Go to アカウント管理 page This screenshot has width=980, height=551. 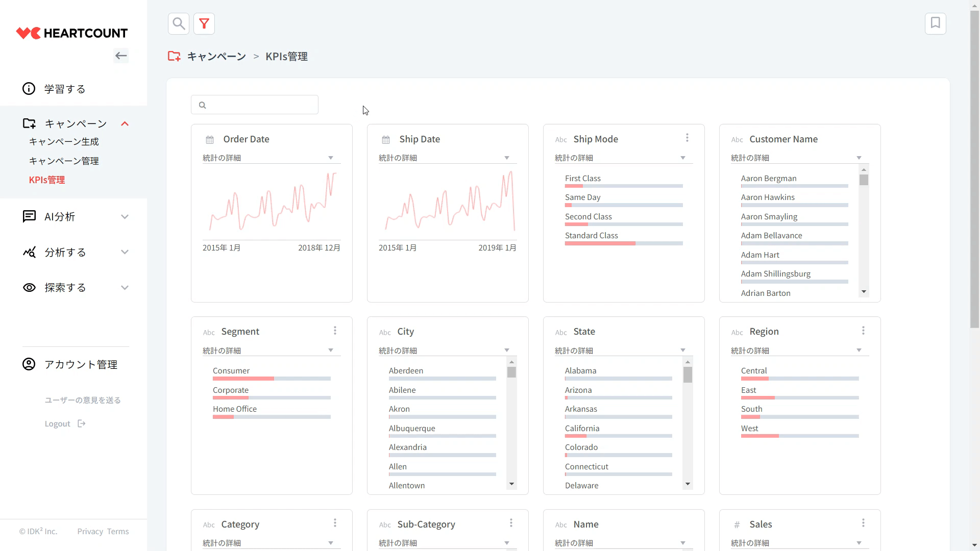coord(81,364)
